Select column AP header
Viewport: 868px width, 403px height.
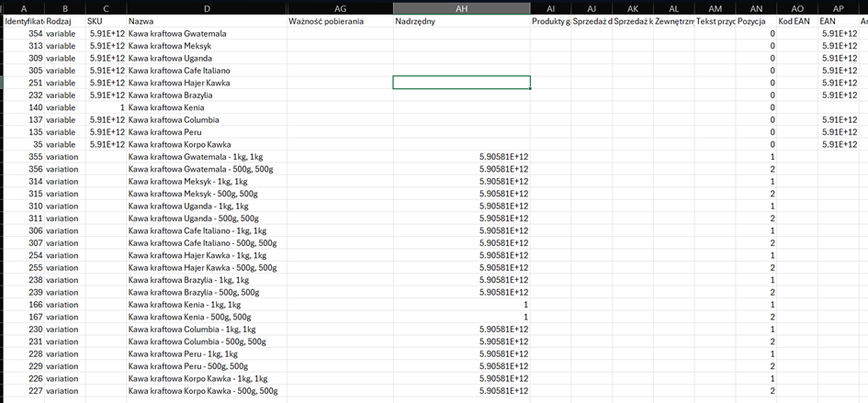tap(838, 8)
